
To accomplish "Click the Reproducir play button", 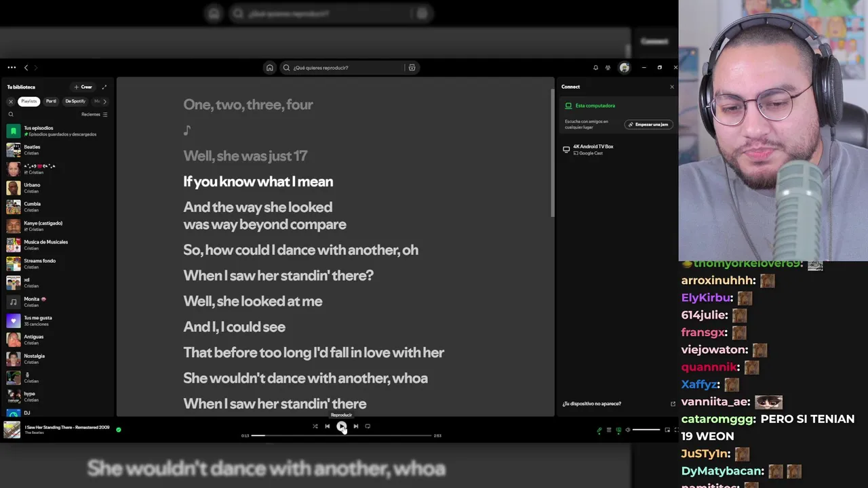I will click(341, 426).
